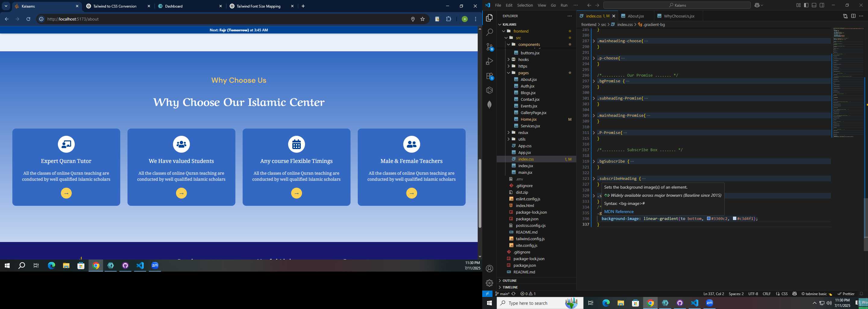
Task: Click the #3369c2 color swatch
Action: point(709,218)
